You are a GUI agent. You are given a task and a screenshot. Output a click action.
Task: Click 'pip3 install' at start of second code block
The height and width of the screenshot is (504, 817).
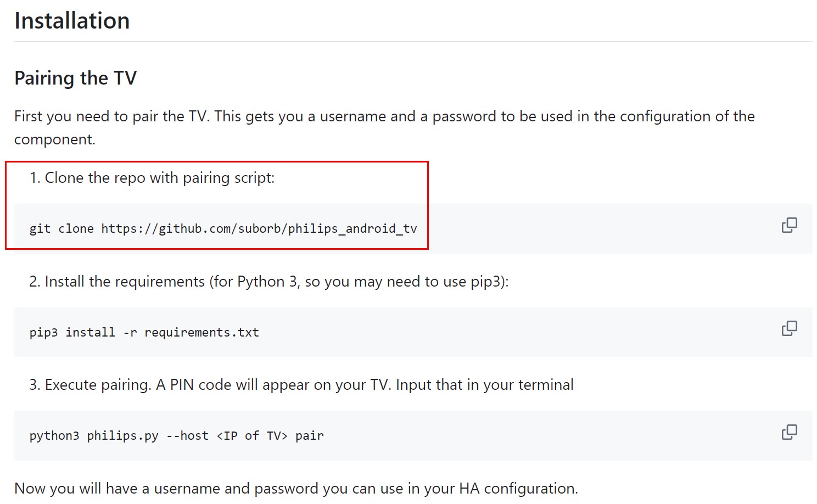coord(72,332)
